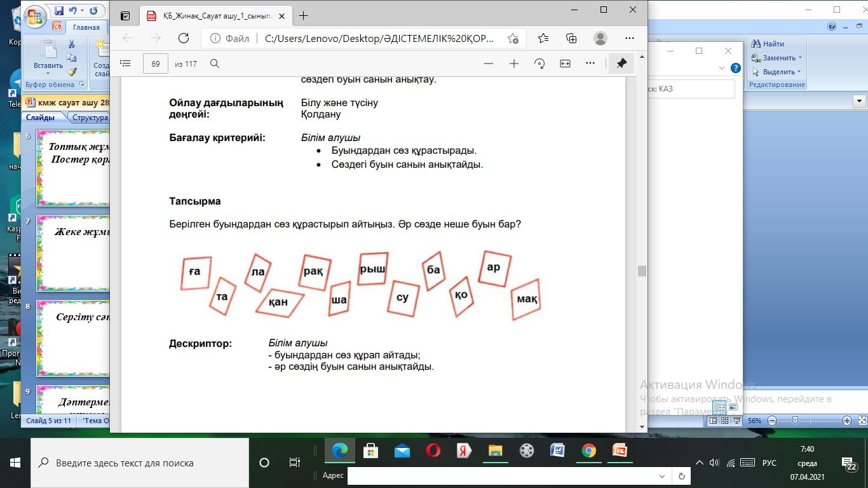Add this page to favorites star
Viewport: 868px width, 488px height.
[513, 38]
